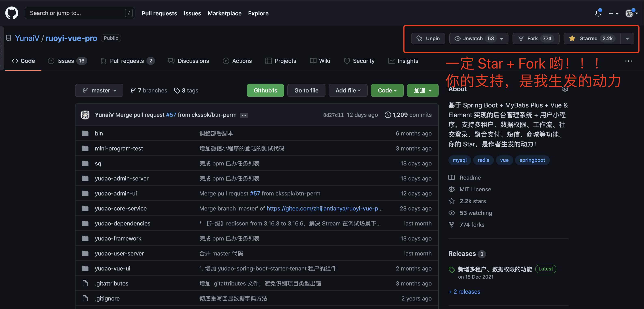Open the mini-program-test folder
This screenshot has height=309, width=644.
coord(119,148)
